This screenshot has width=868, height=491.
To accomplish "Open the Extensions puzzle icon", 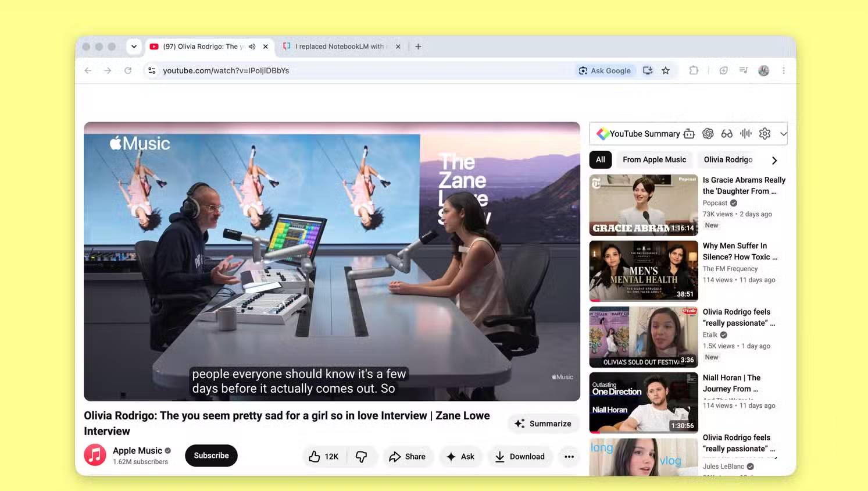I will coord(694,70).
